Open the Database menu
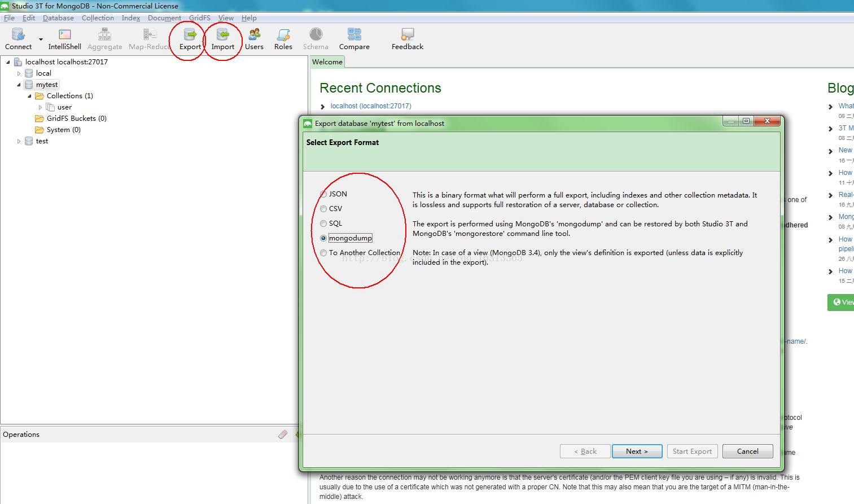The height and width of the screenshot is (504, 854). (58, 17)
